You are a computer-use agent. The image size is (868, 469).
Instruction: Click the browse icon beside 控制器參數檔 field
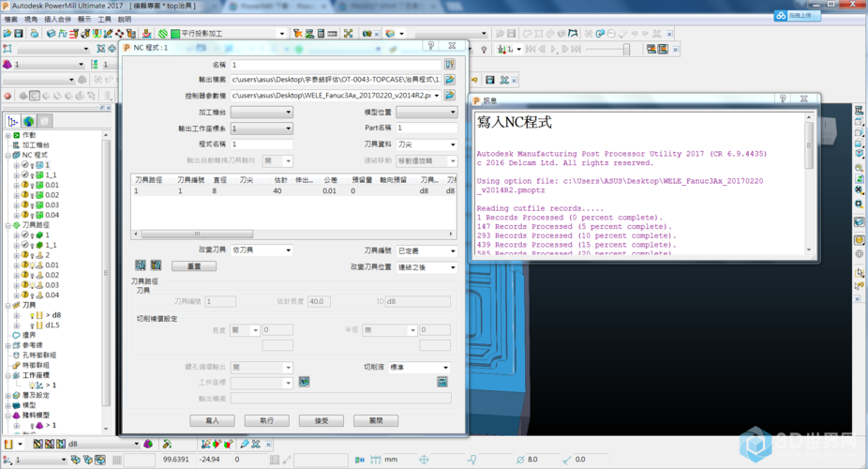click(450, 96)
